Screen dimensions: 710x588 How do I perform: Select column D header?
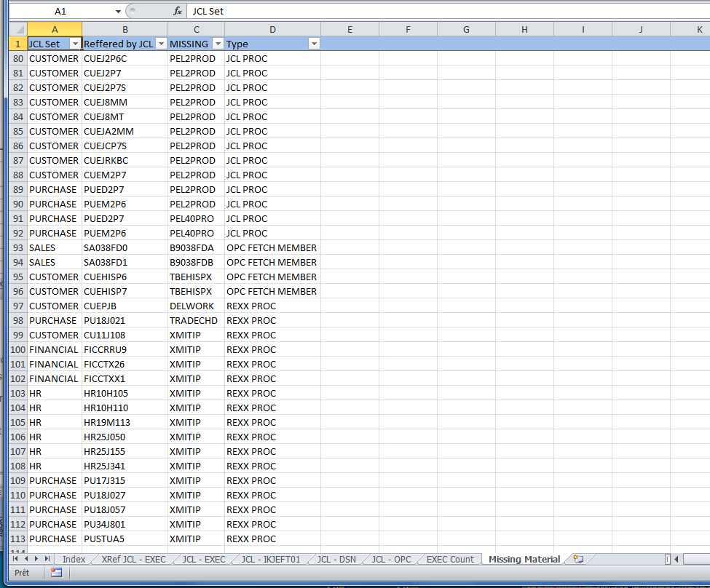pyautogui.click(x=272, y=29)
